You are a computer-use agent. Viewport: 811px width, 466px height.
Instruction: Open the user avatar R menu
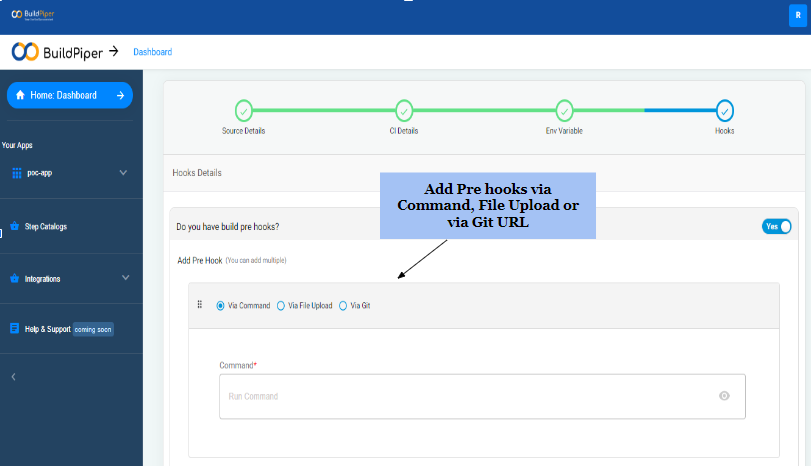coord(798,16)
